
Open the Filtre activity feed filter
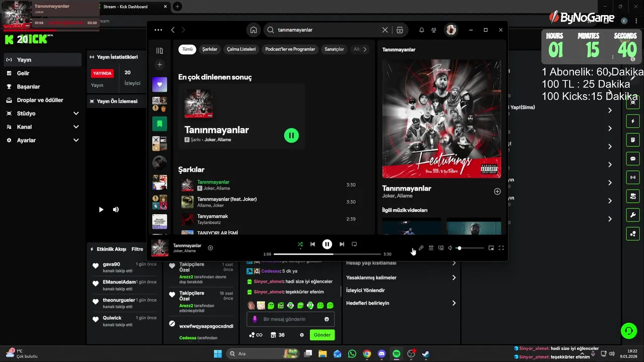[137, 249]
